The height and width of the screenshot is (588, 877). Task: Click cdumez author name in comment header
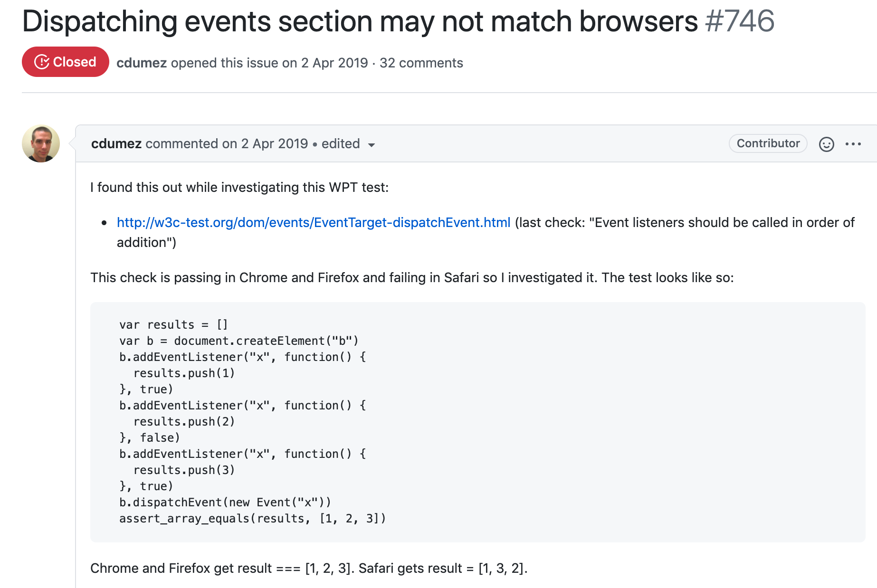[116, 143]
